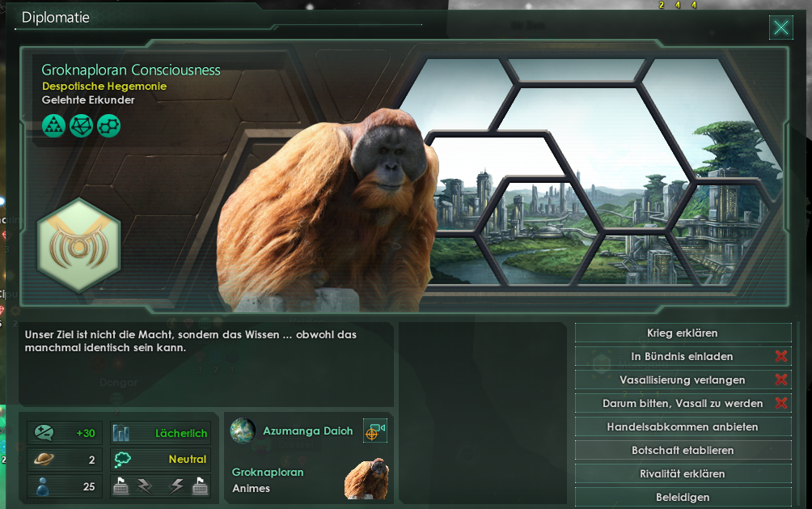The width and height of the screenshot is (812, 509).
Task: Click the Neutral attitude thought-bubble icon
Action: pyautogui.click(x=122, y=460)
